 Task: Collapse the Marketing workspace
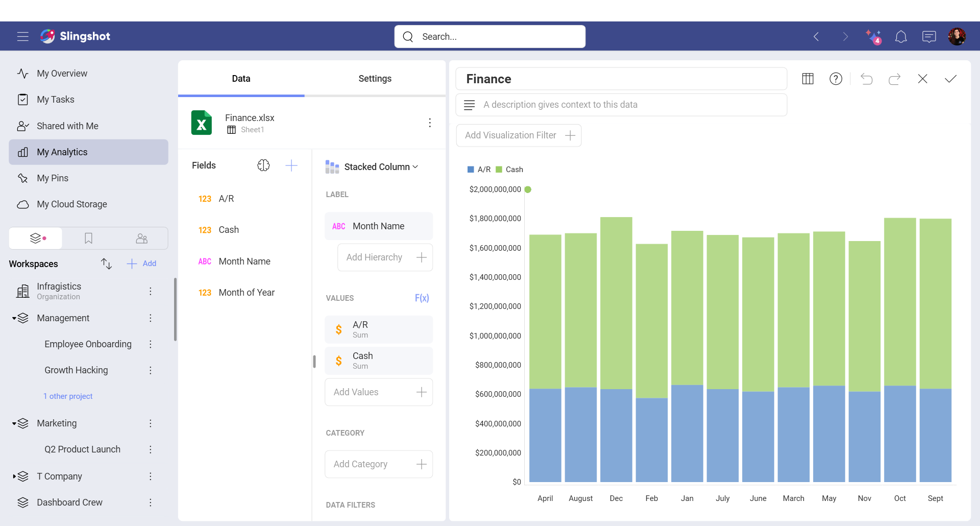tap(14, 423)
